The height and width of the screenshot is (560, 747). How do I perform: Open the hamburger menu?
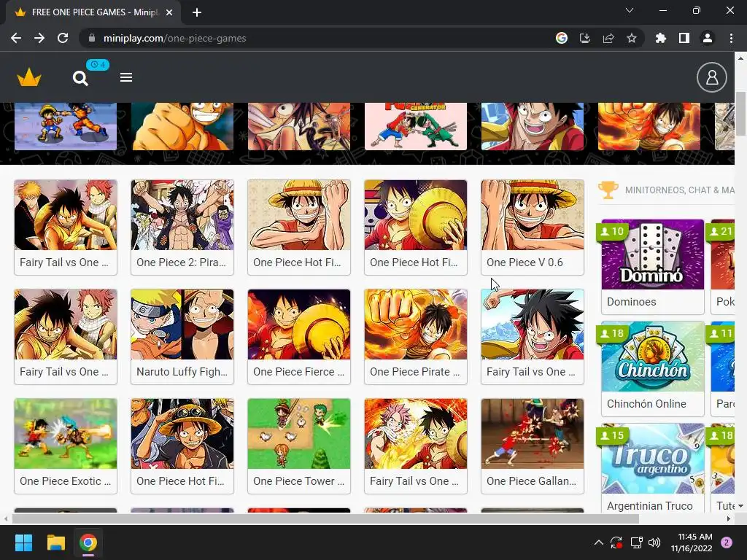(125, 77)
